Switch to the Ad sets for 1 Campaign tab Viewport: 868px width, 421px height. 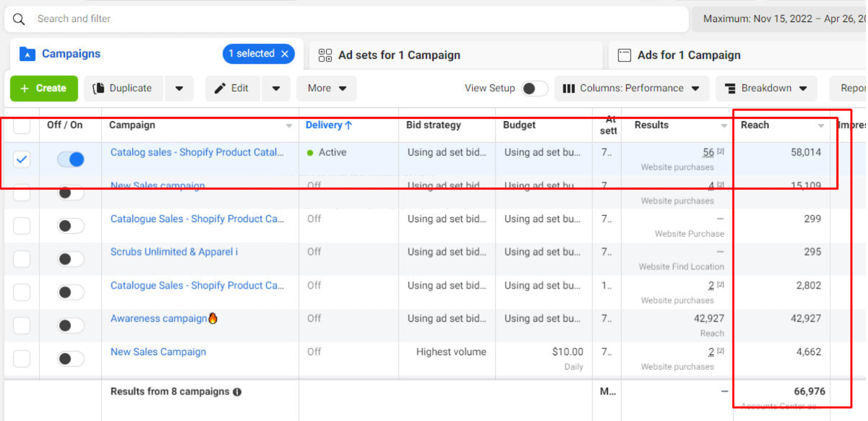pos(399,55)
